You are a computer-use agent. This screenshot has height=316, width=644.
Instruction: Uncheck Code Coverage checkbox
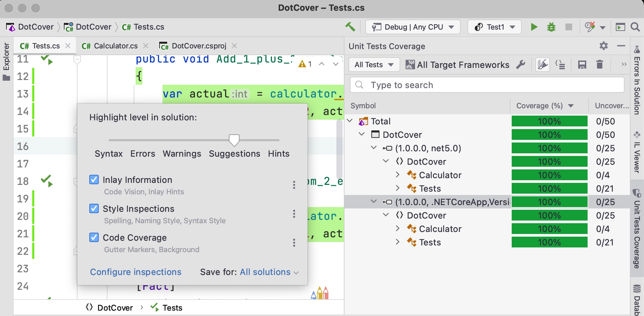[94, 237]
